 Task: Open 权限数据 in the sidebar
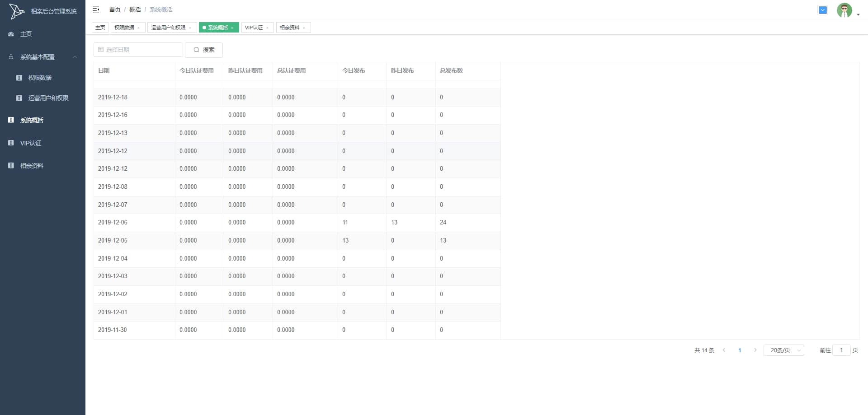(42, 78)
